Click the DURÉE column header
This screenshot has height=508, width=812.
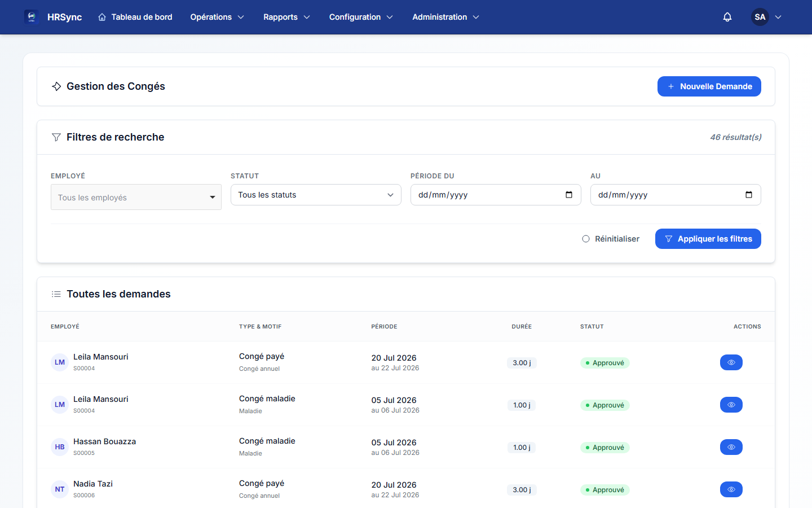click(x=522, y=327)
